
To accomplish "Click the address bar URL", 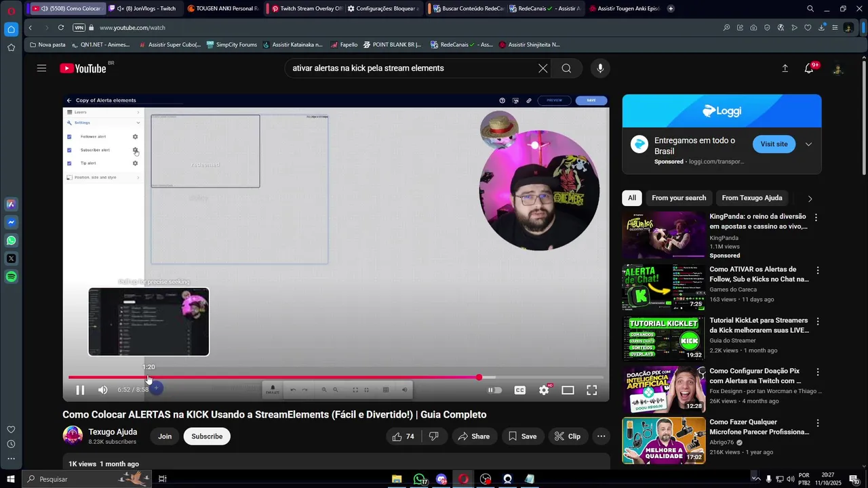I will coord(132,28).
